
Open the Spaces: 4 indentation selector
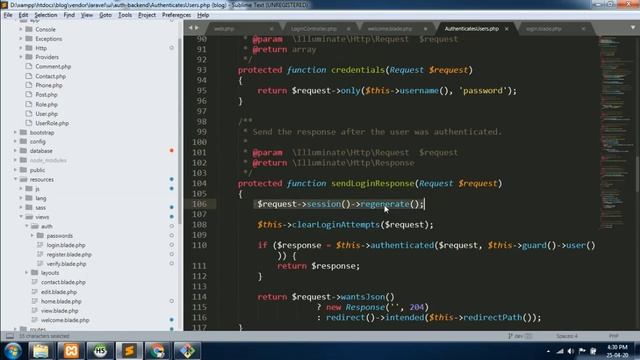pyautogui.click(x=567, y=336)
